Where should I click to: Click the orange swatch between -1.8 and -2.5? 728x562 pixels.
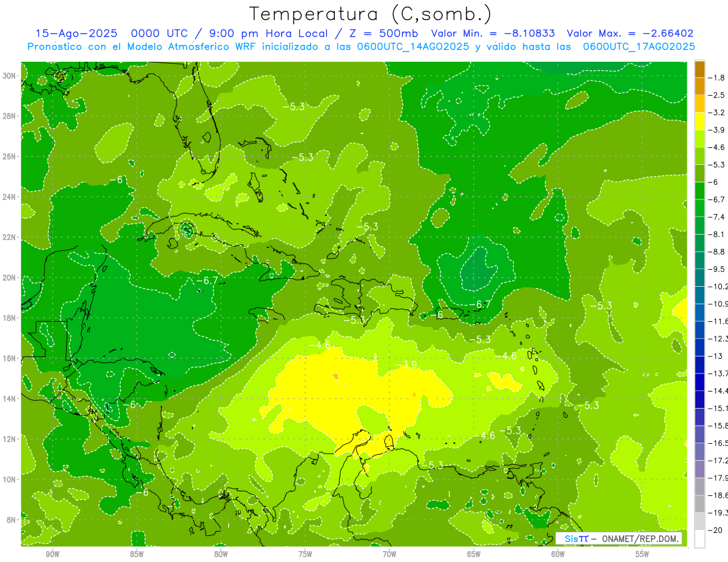tap(699, 86)
